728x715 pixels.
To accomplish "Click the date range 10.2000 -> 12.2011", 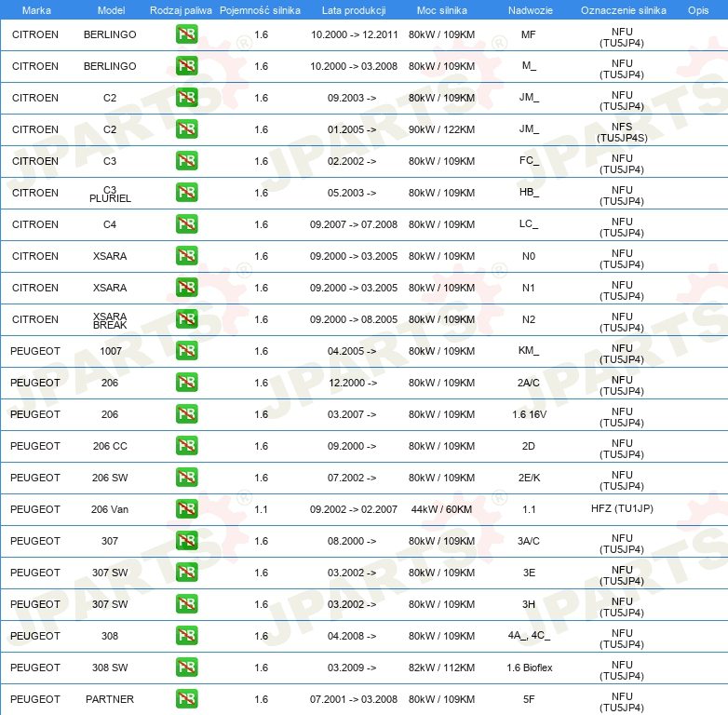I will pos(355,34).
